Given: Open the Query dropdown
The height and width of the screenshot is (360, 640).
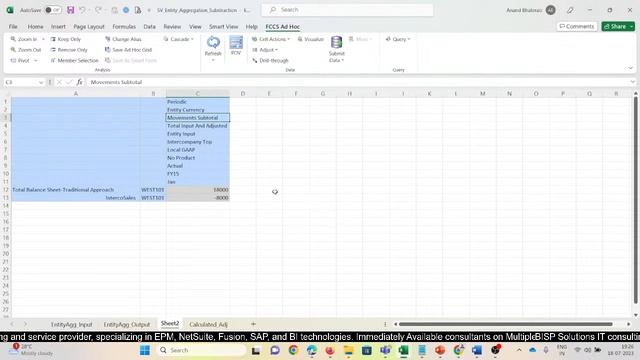Looking at the screenshot, I should (x=398, y=39).
